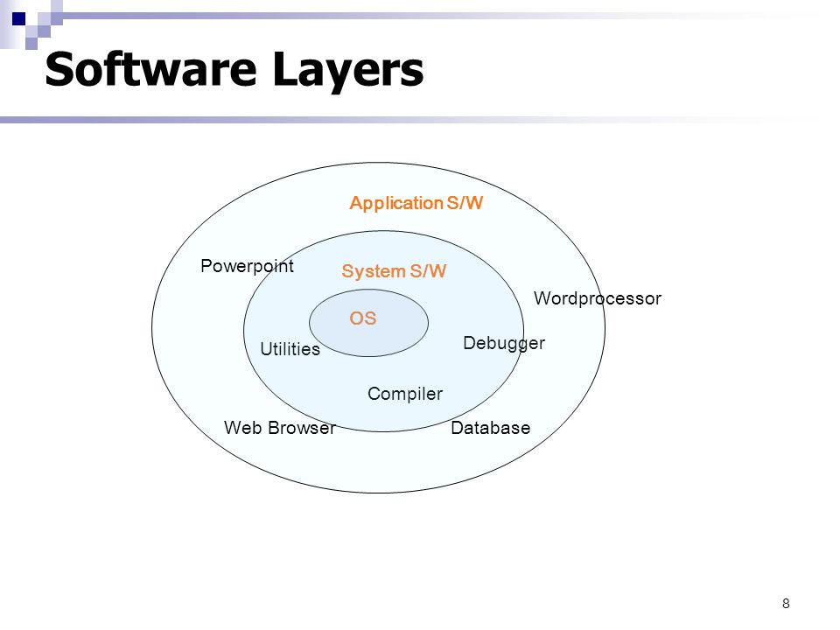Image resolution: width=840 pixels, height=630 pixels.
Task: Select the 'Utilities' text label
Action: click(x=290, y=349)
